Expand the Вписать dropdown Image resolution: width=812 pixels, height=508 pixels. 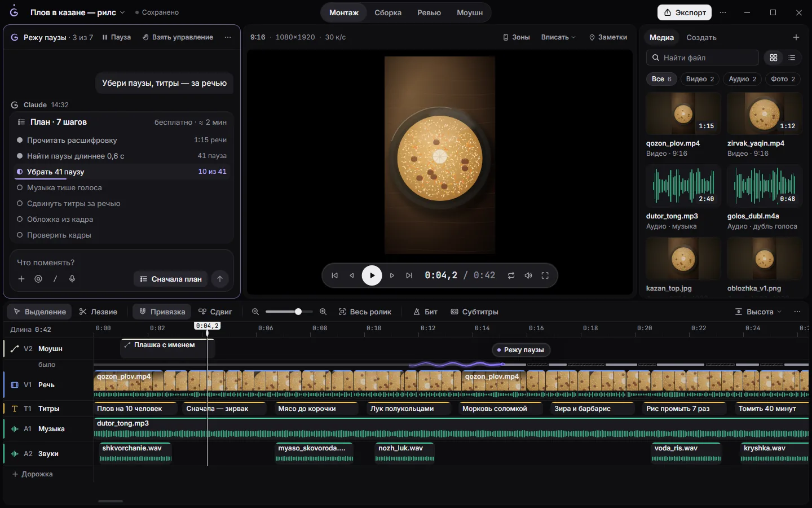click(x=558, y=37)
